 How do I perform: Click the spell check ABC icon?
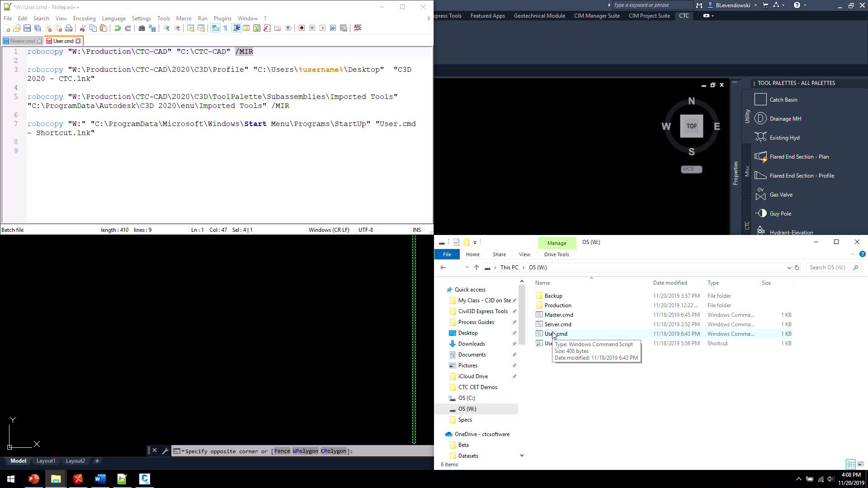[x=358, y=28]
